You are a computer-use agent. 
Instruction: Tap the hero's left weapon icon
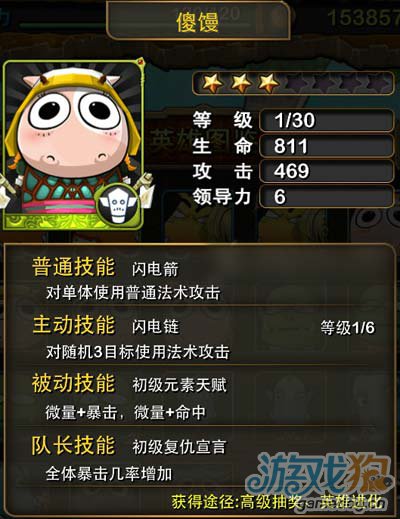click(7, 188)
